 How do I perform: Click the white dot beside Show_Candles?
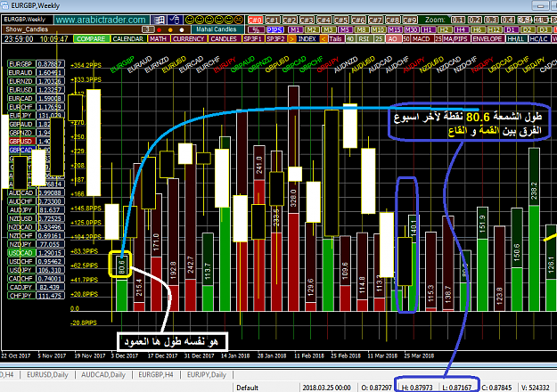pyautogui.click(x=182, y=29)
